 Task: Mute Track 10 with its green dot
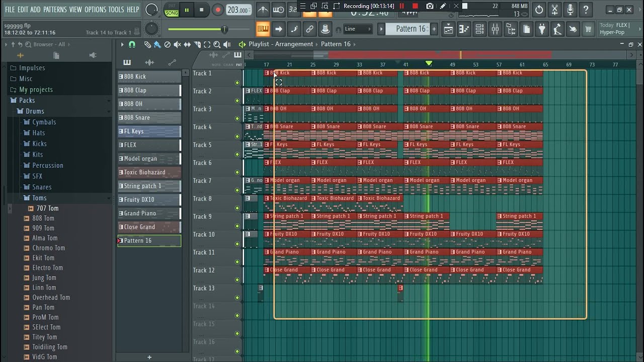tap(237, 244)
